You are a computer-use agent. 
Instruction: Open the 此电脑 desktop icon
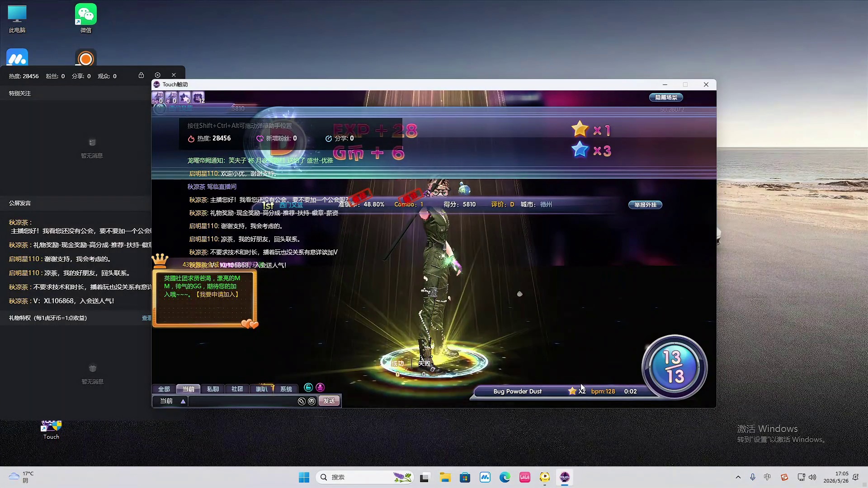click(17, 19)
